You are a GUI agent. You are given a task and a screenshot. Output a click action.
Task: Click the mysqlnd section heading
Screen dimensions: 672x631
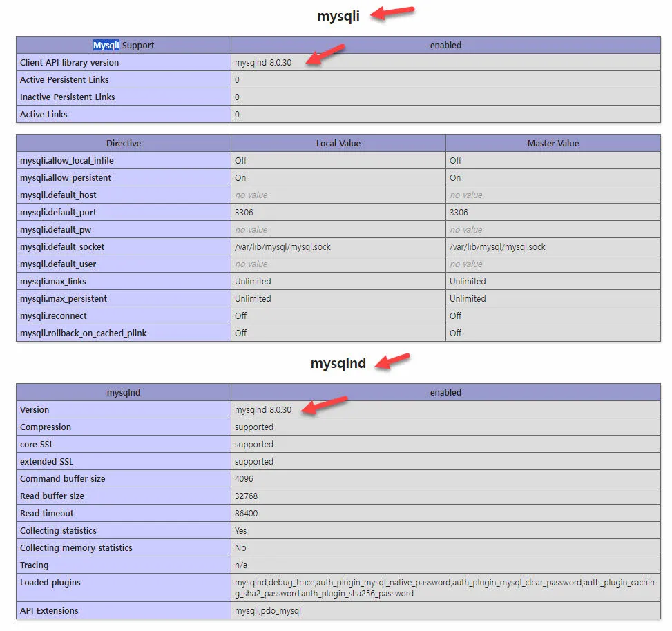tap(338, 363)
